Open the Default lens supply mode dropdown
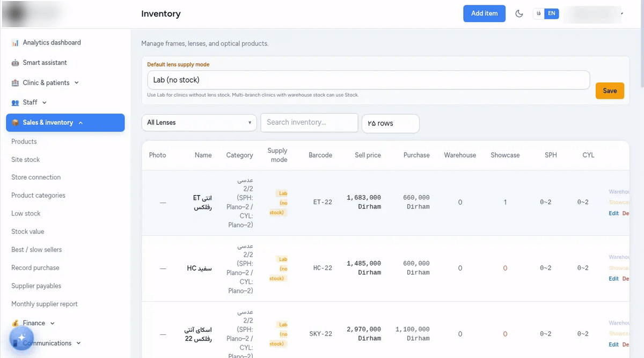The height and width of the screenshot is (358, 644). coord(368,80)
